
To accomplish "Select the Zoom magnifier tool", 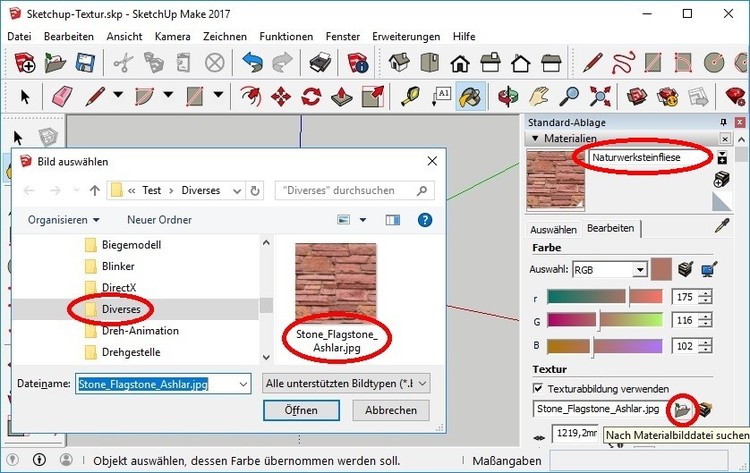I will (569, 97).
